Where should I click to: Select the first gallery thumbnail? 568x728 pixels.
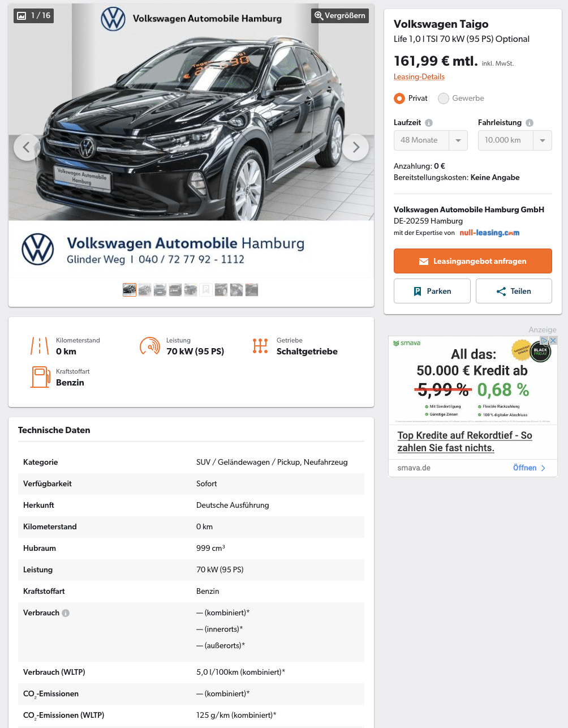tap(130, 290)
